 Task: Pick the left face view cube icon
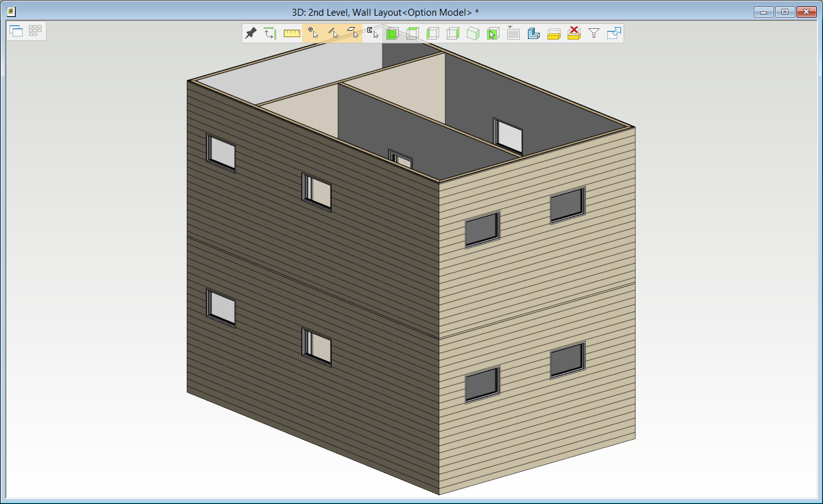coord(432,33)
